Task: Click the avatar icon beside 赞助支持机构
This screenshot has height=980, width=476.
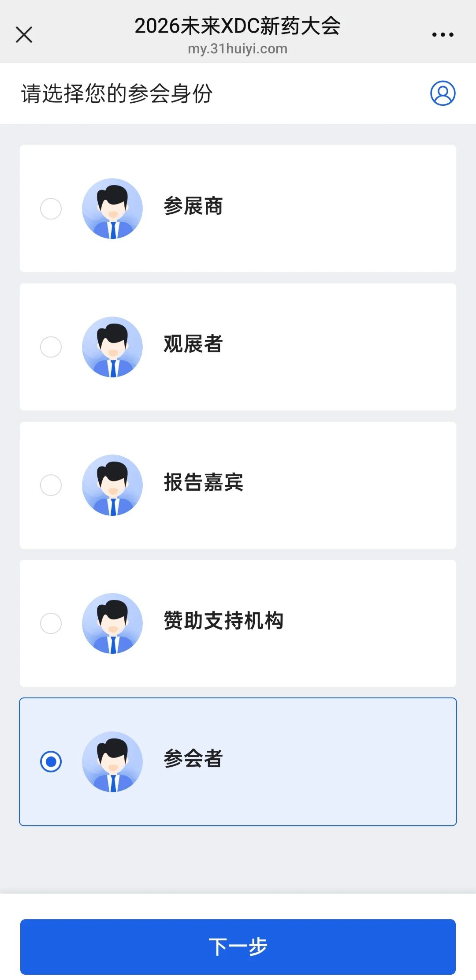Action: (112, 623)
